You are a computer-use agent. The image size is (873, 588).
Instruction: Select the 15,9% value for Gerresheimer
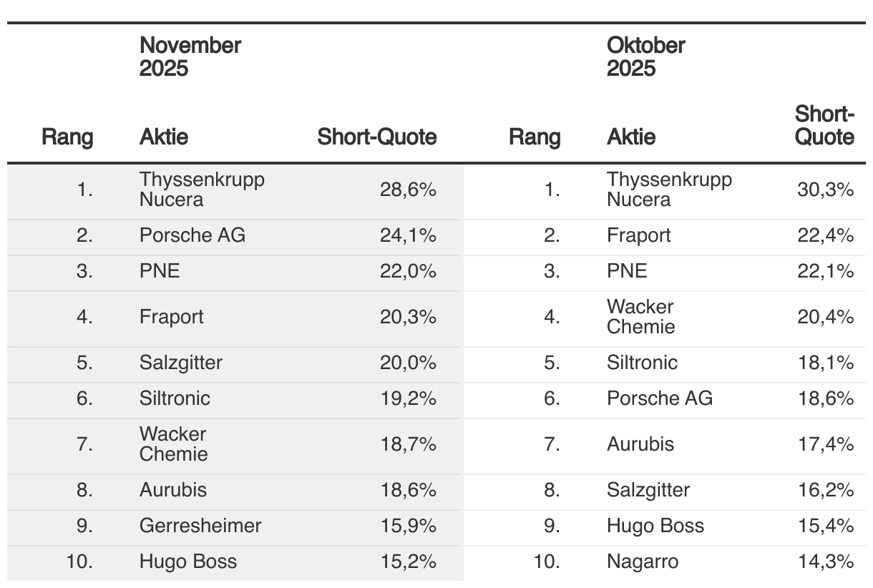(x=408, y=526)
